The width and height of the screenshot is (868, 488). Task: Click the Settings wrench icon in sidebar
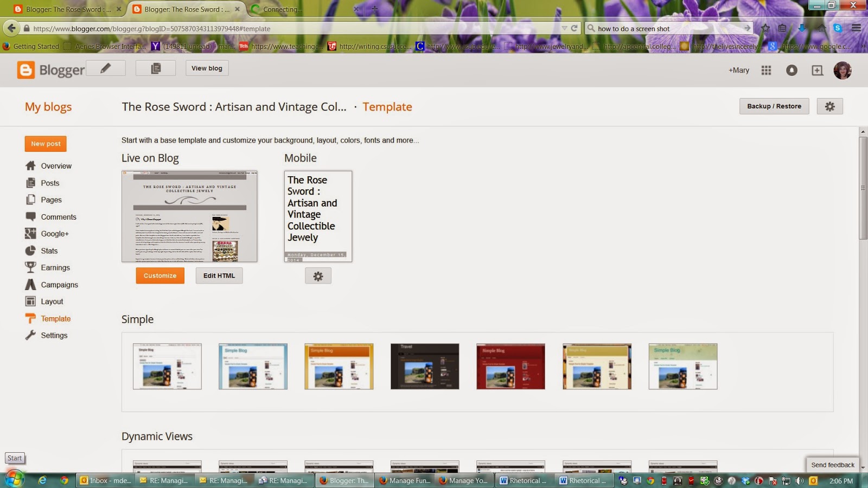(30, 335)
